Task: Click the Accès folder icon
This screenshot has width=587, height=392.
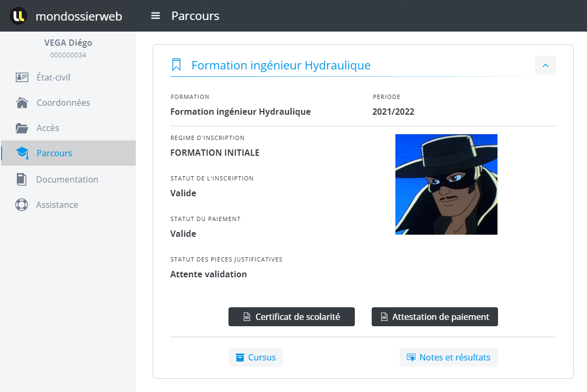Action: [x=22, y=128]
